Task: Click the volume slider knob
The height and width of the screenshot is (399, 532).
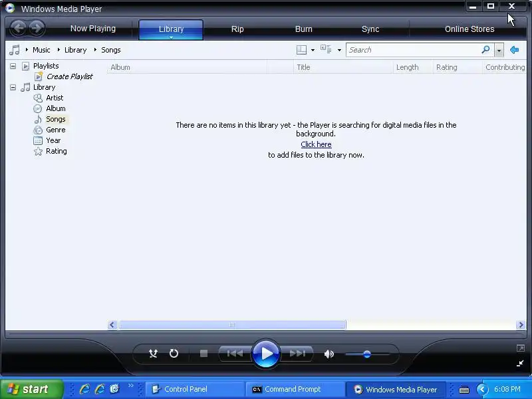Action: 367,354
